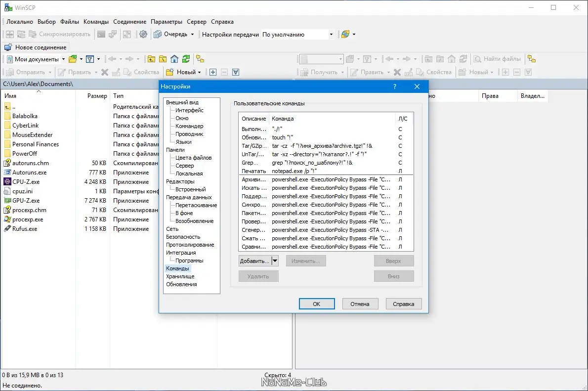Screen dimensions: 588x391
Task: Click the globe session color icon
Action: pos(345,35)
